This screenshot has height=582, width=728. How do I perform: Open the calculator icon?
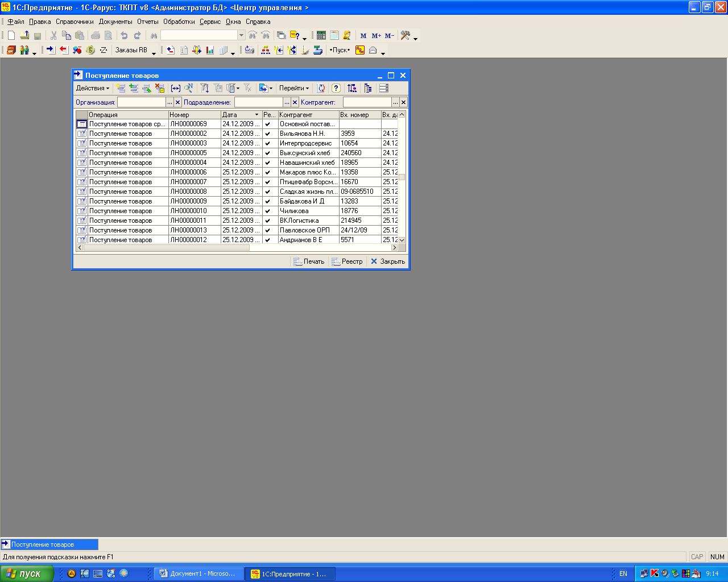pyautogui.click(x=321, y=35)
